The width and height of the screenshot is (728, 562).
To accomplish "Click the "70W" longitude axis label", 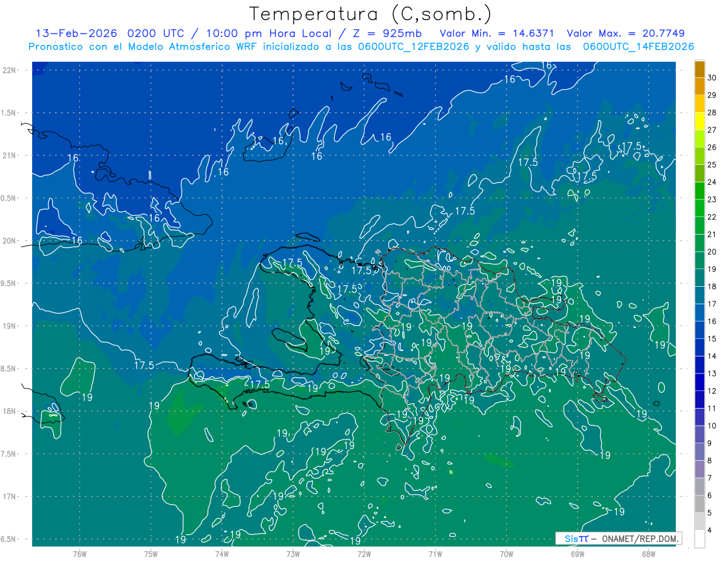I will point(506,554).
